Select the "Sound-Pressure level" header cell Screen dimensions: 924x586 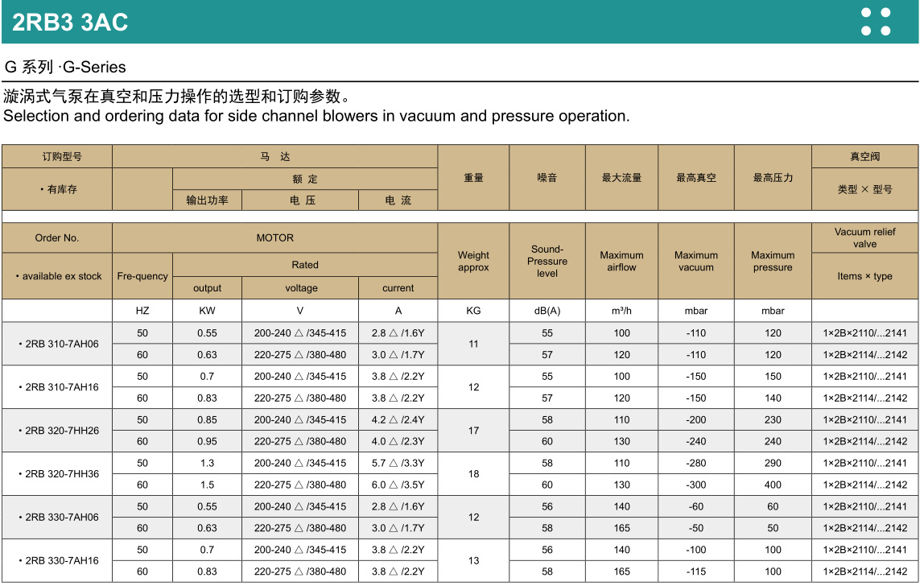point(547,261)
